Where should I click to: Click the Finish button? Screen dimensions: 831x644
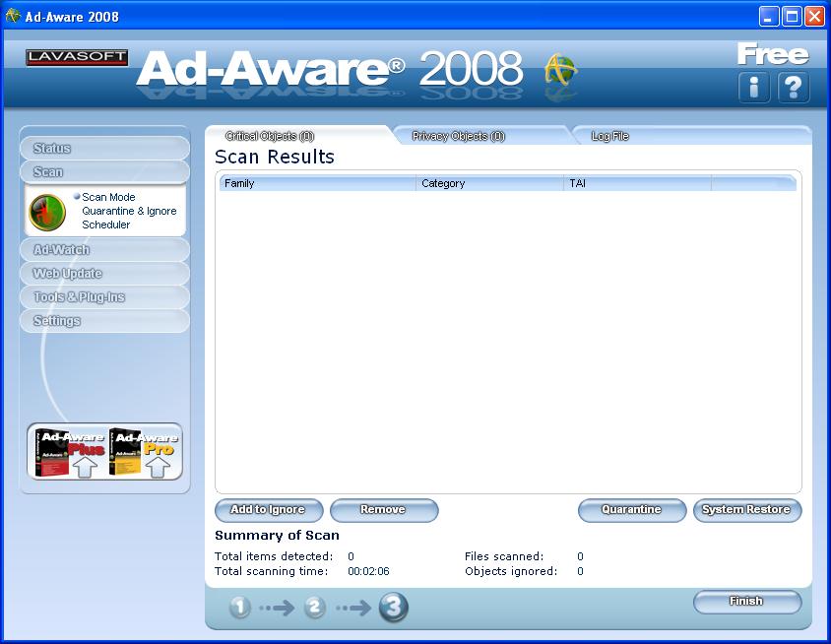click(x=747, y=602)
